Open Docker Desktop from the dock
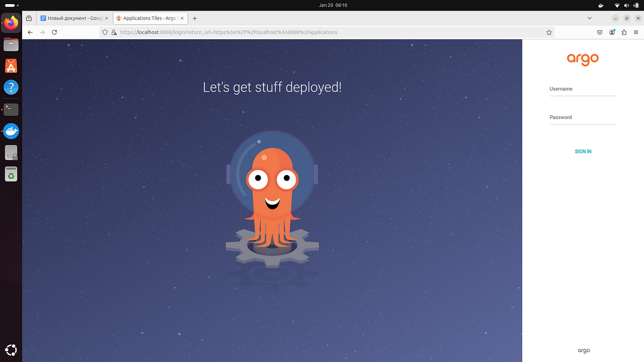 pos(11,131)
